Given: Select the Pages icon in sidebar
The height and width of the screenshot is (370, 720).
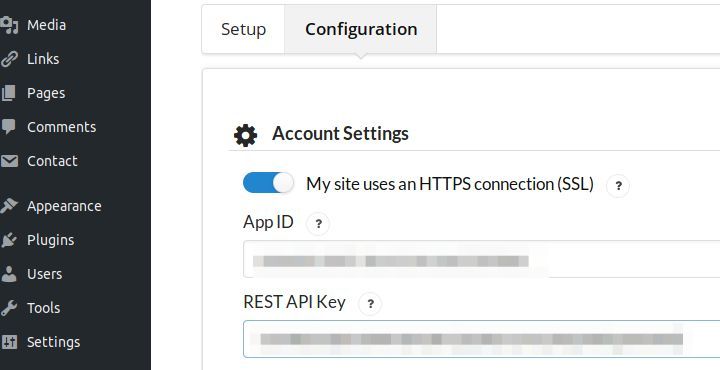Looking at the screenshot, I should click(9, 93).
